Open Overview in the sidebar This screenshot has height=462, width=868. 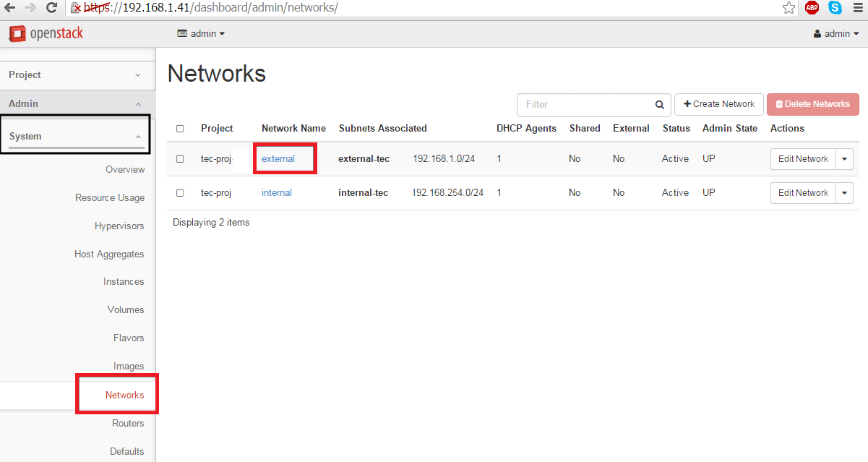pyautogui.click(x=125, y=170)
